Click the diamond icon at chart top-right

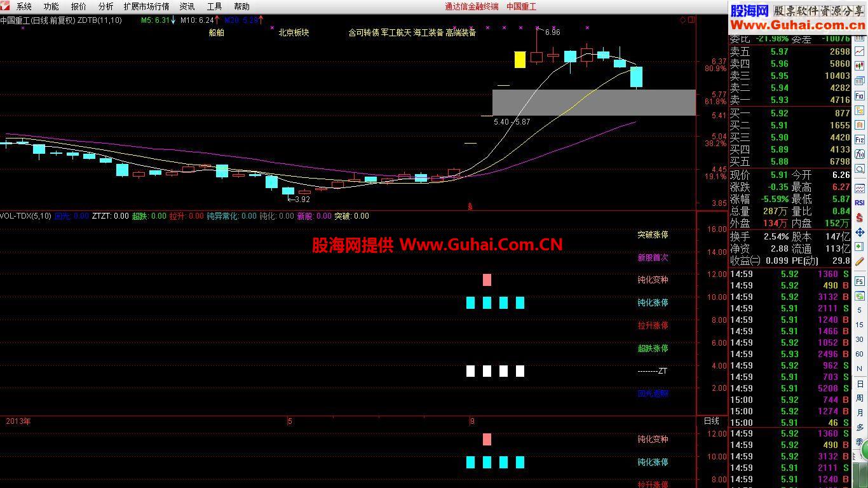coord(683,20)
